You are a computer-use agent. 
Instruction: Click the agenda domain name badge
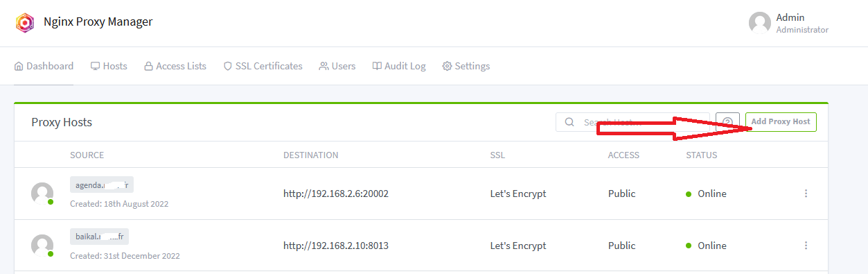coord(102,185)
